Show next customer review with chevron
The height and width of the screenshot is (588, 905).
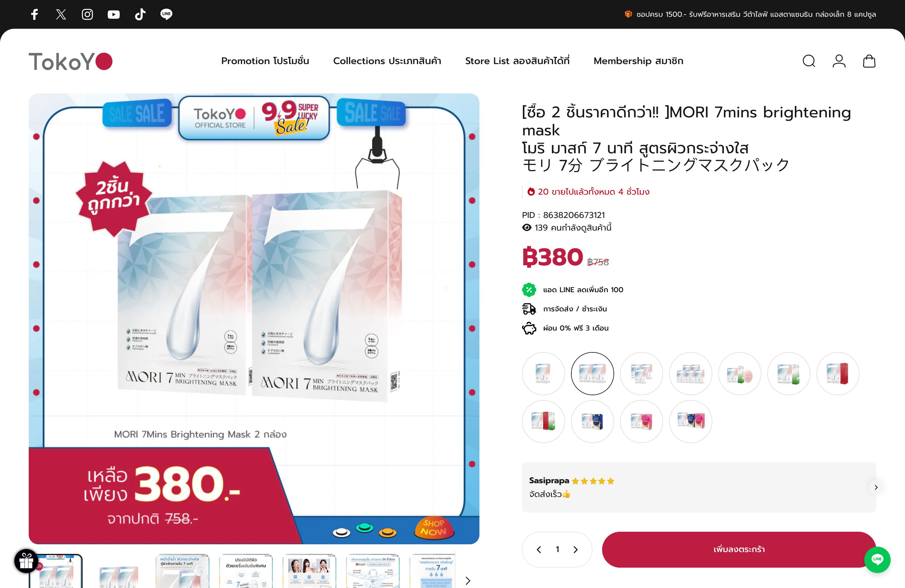876,487
